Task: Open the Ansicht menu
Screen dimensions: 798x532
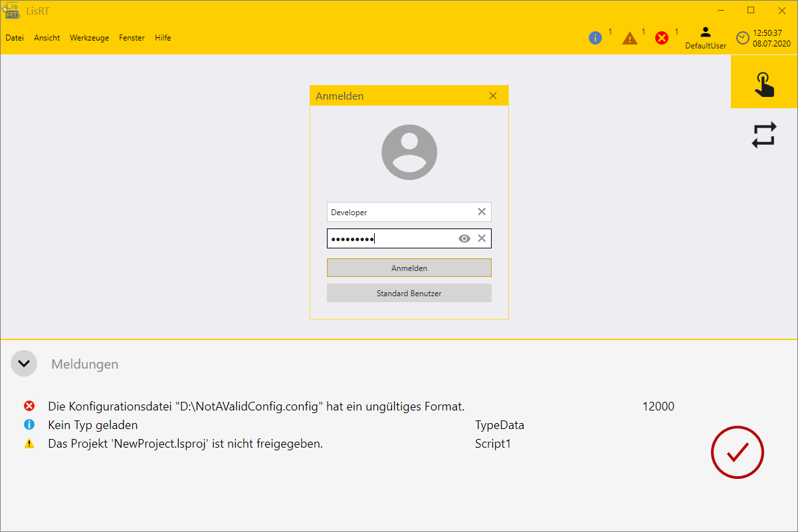Action: [x=47, y=38]
